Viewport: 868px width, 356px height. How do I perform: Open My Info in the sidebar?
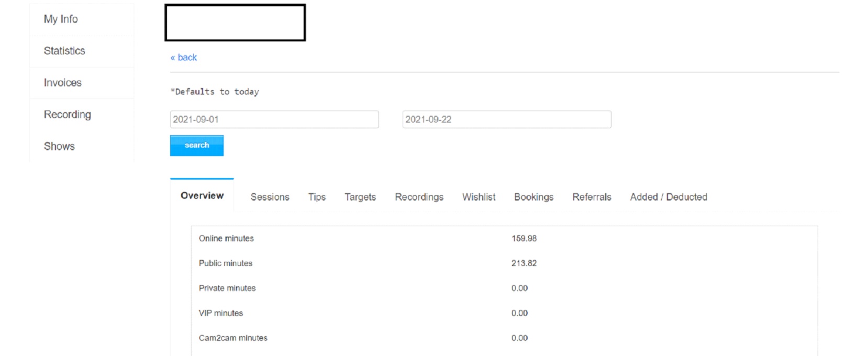(61, 19)
